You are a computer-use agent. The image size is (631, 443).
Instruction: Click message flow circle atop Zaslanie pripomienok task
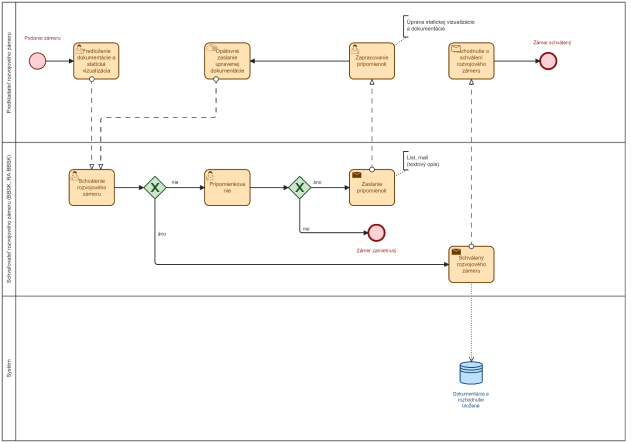pos(372,169)
